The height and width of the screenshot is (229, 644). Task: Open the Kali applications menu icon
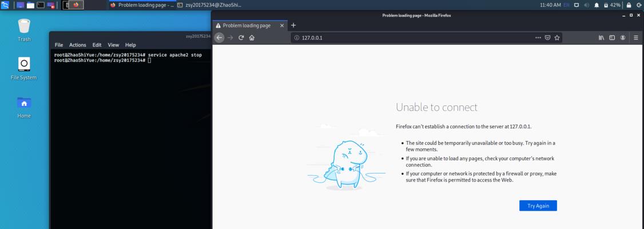coord(5,5)
